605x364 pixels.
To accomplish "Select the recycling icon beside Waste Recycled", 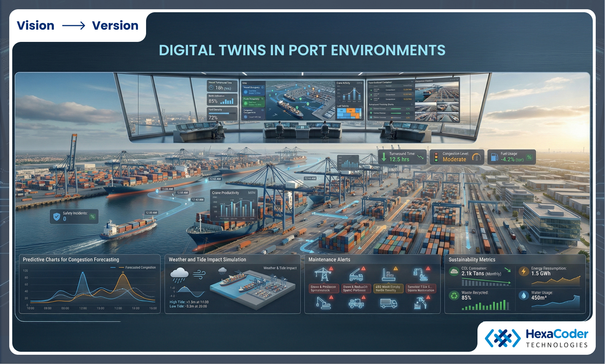I will tap(454, 296).
